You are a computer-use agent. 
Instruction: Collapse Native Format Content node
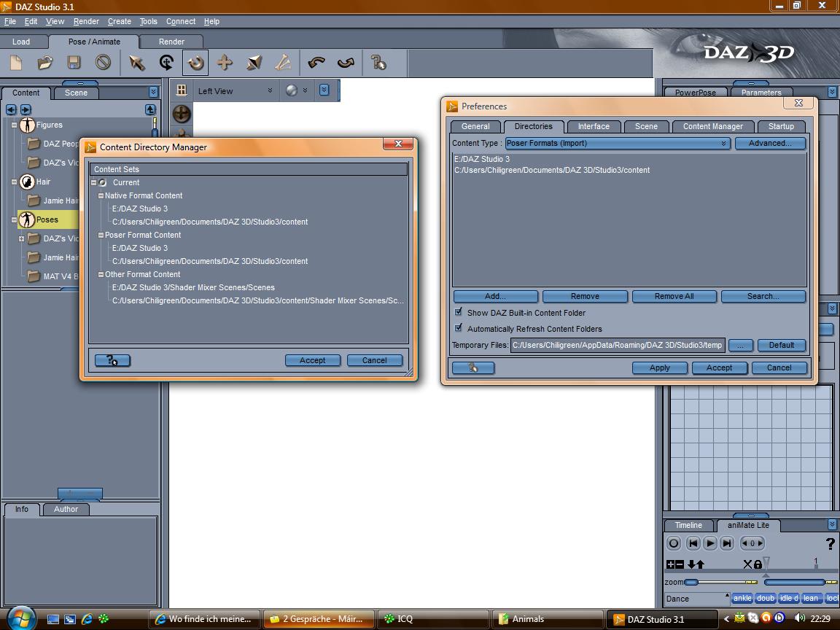(101, 195)
